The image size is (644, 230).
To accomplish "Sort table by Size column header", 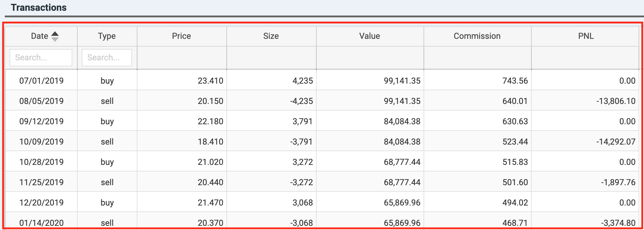I will [271, 36].
